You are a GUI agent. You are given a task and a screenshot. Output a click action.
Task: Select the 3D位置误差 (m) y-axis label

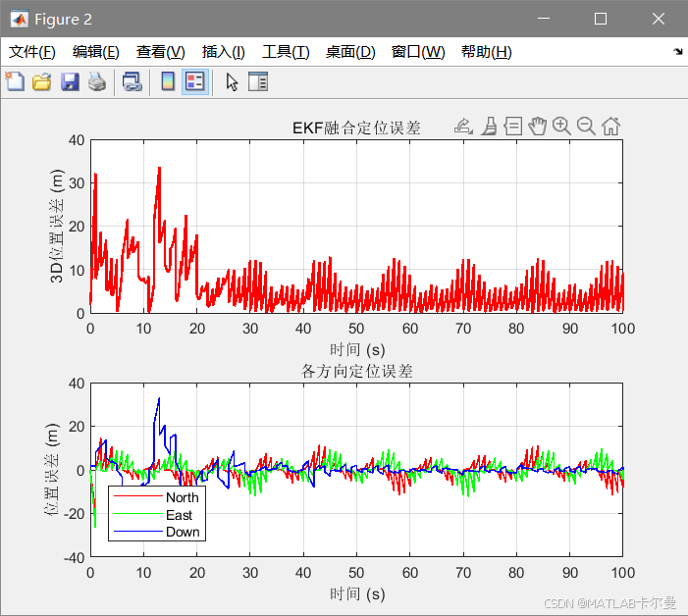(57, 227)
